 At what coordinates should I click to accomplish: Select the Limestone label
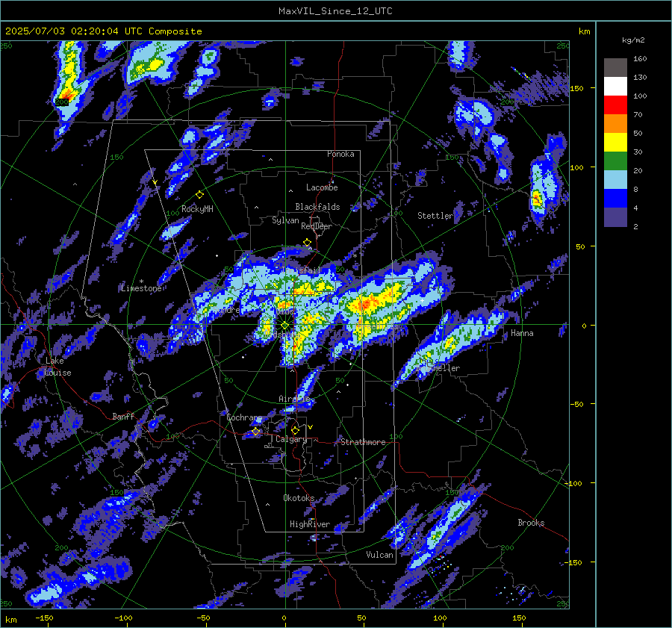tap(141, 288)
